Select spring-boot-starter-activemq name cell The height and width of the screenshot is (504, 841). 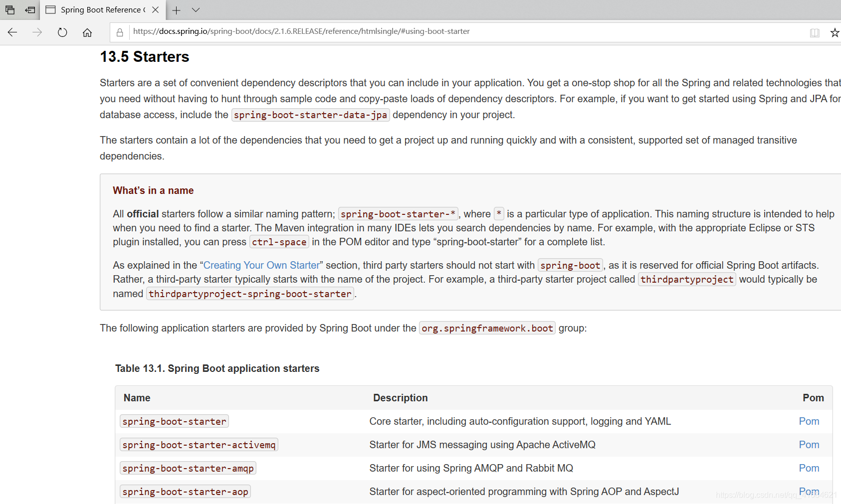point(199,445)
